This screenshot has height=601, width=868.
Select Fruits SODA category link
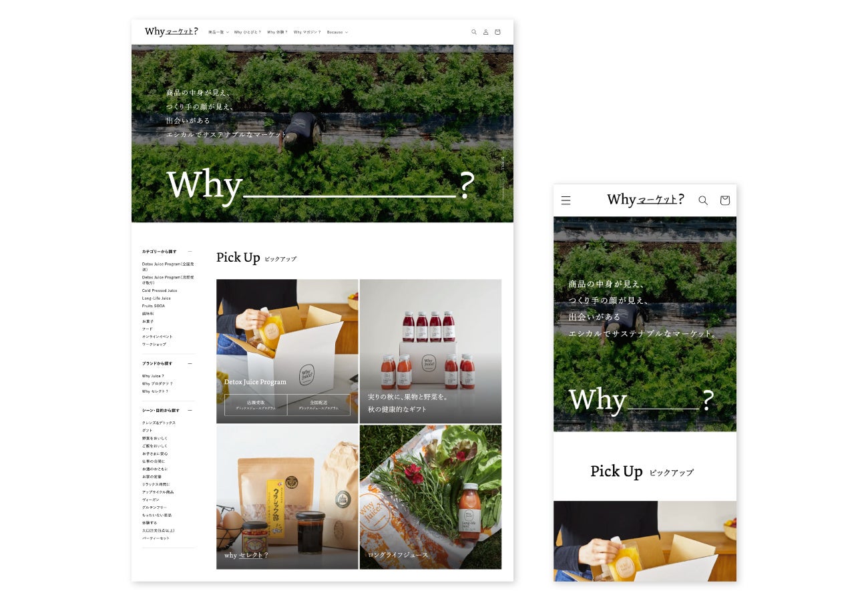[x=154, y=306]
